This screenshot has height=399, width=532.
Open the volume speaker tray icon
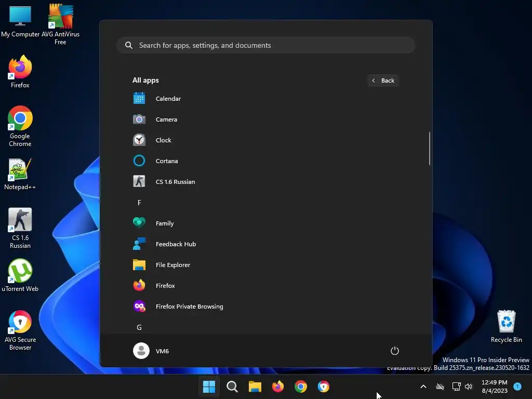coord(469,387)
